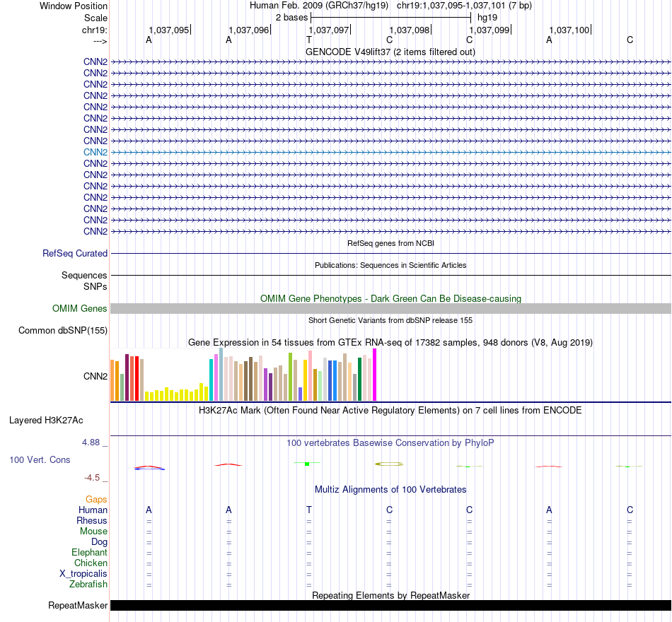The width and height of the screenshot is (672, 622).
Task: Click the CNN2 label beside the GTEx bar chart
Action: 95,376
